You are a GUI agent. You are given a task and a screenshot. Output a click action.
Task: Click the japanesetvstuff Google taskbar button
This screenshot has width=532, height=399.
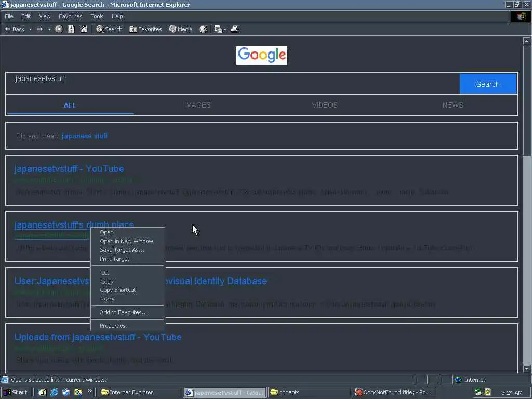[225, 392]
